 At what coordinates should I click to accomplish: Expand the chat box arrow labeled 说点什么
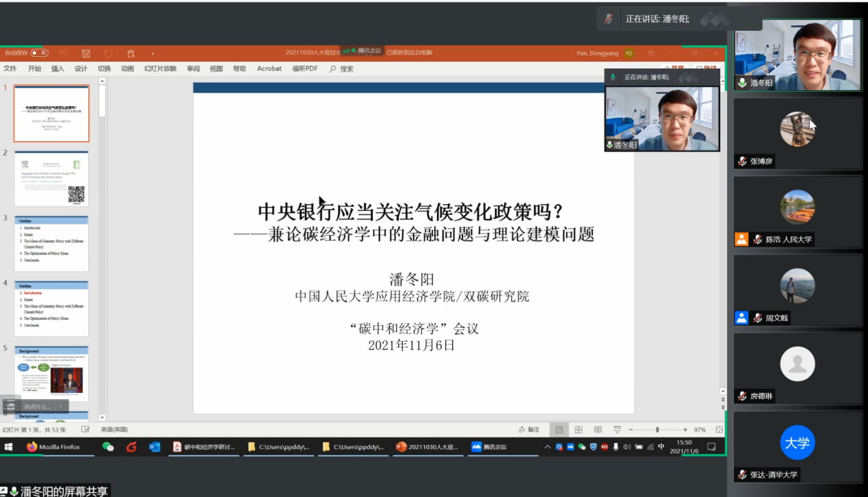(60, 407)
